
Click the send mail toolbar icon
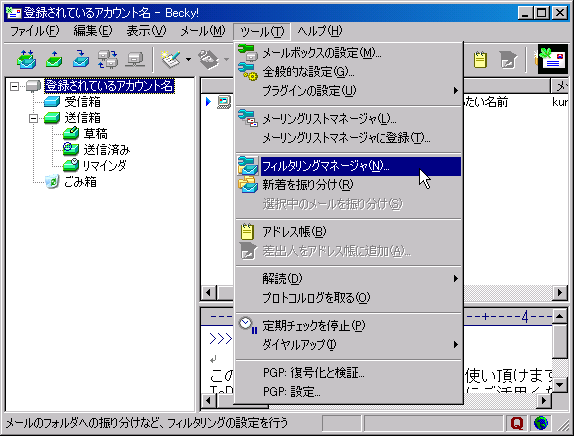point(54,59)
